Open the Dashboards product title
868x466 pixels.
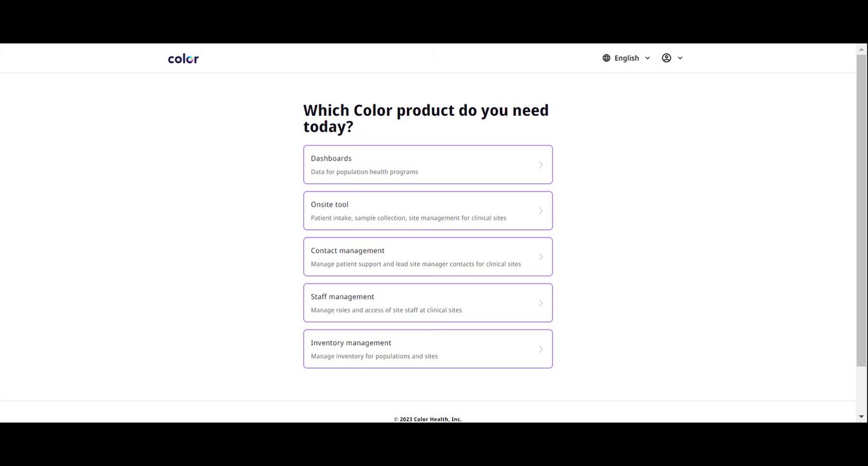pyautogui.click(x=331, y=159)
